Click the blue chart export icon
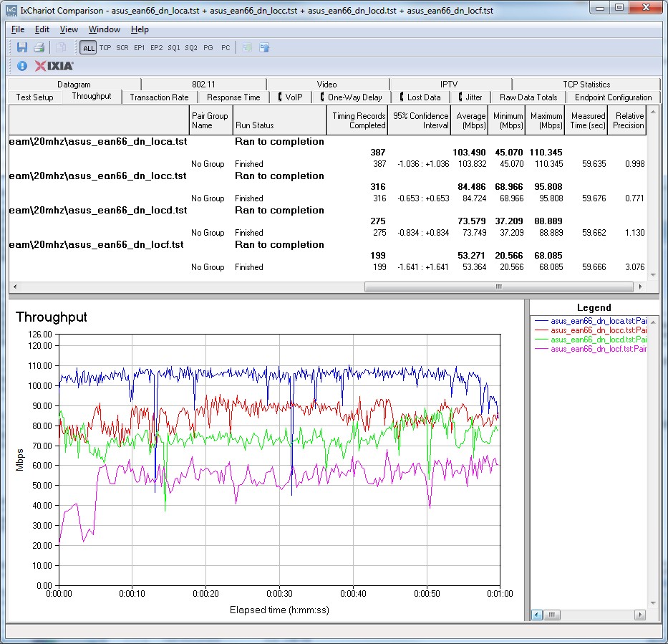The height and width of the screenshot is (644, 668). pos(265,47)
